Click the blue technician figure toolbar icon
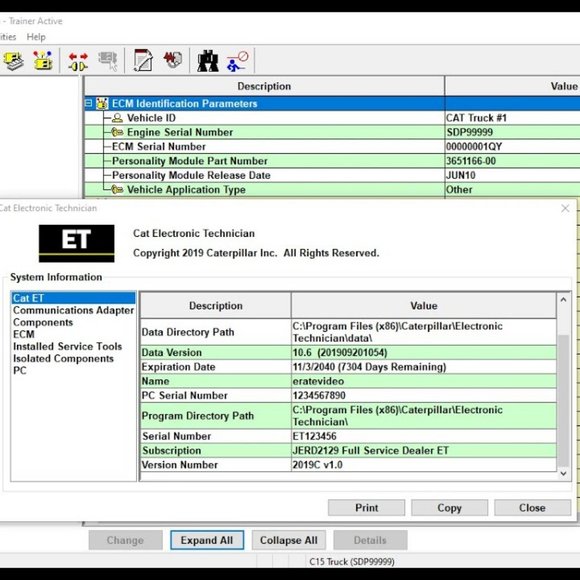This screenshot has width=580, height=580. pos(237,61)
